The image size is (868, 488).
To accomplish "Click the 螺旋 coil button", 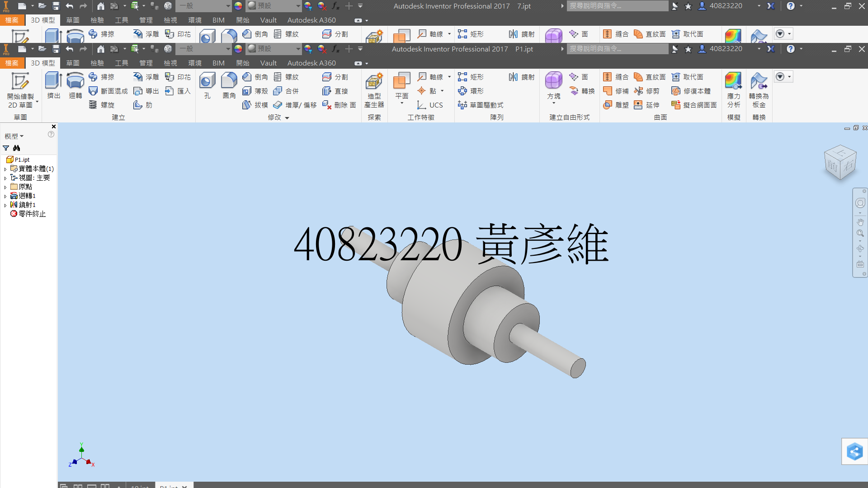I will point(102,105).
